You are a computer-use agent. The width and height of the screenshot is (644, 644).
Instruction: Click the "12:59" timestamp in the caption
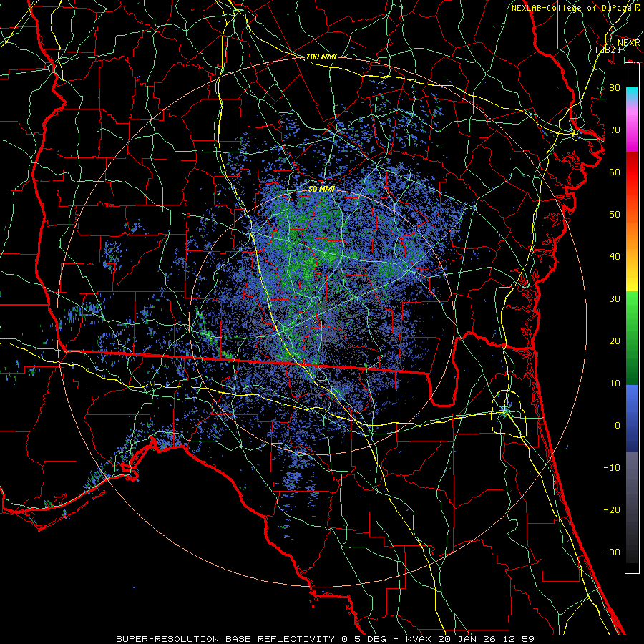click(x=520, y=639)
